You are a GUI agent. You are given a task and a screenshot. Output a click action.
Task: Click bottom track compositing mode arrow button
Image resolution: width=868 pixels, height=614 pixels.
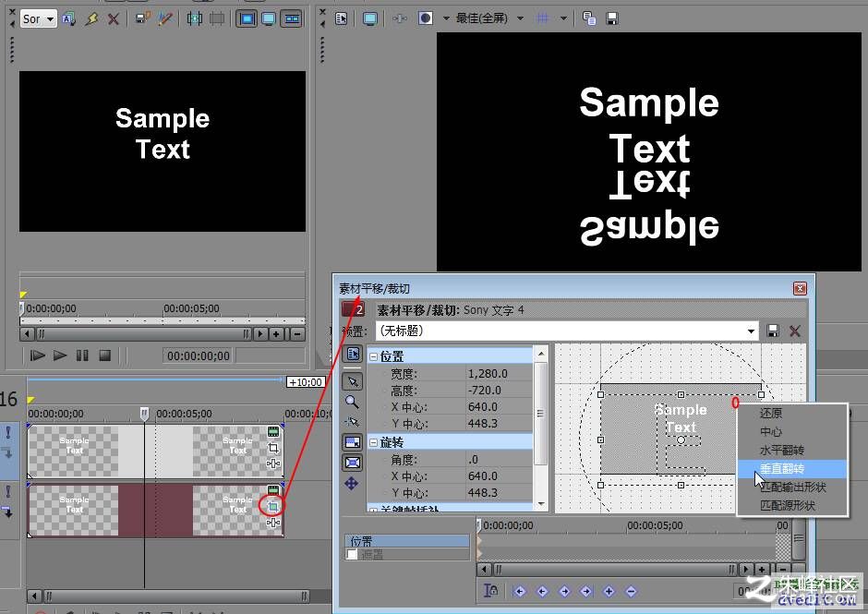(8, 512)
